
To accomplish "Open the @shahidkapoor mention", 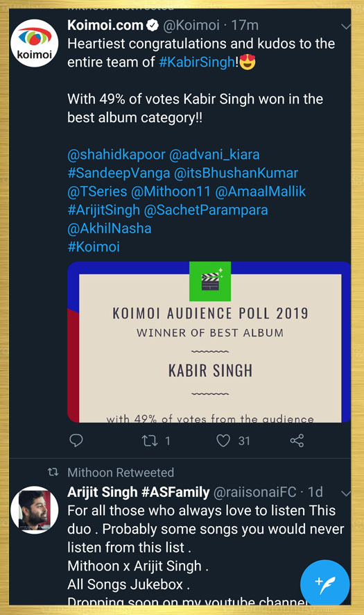I will click(x=116, y=155).
